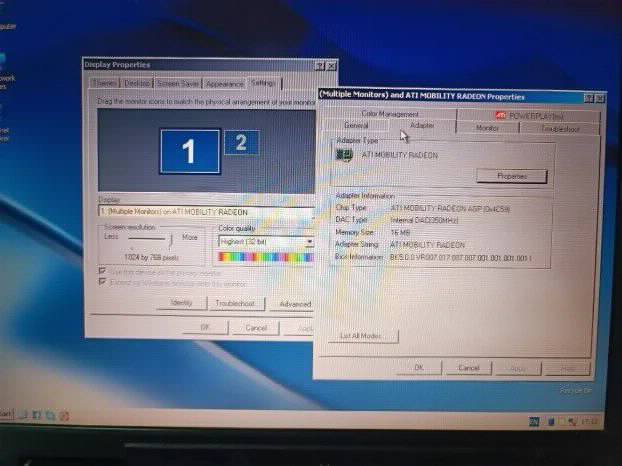Click the color quality spectrum bar
Image resolution: width=622 pixels, height=466 pixels.
(x=266, y=257)
